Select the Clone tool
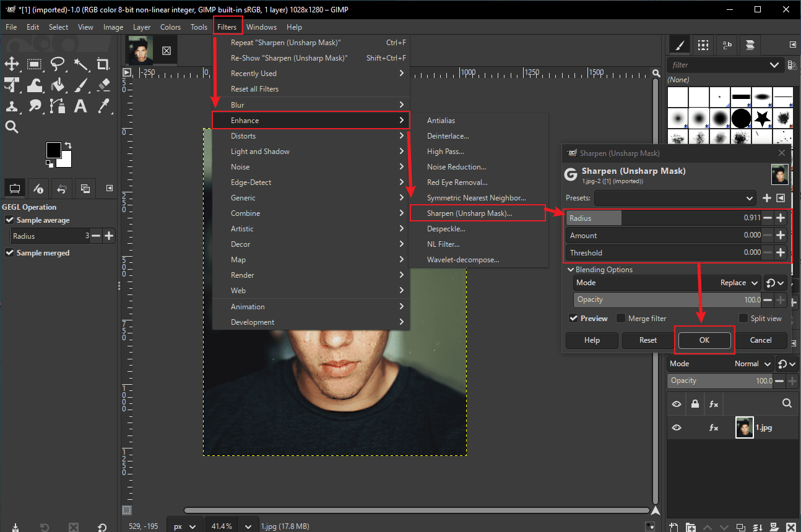 tap(12, 105)
